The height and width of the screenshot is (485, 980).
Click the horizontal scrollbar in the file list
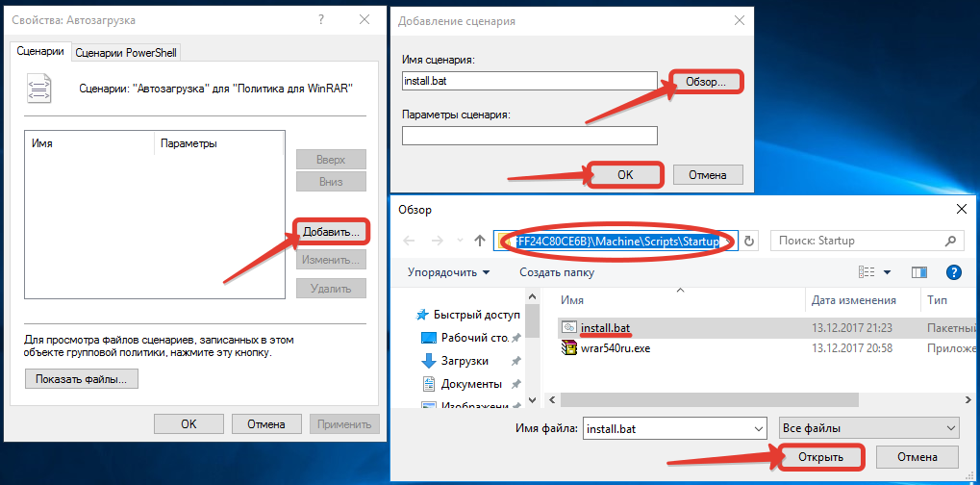tap(711, 399)
